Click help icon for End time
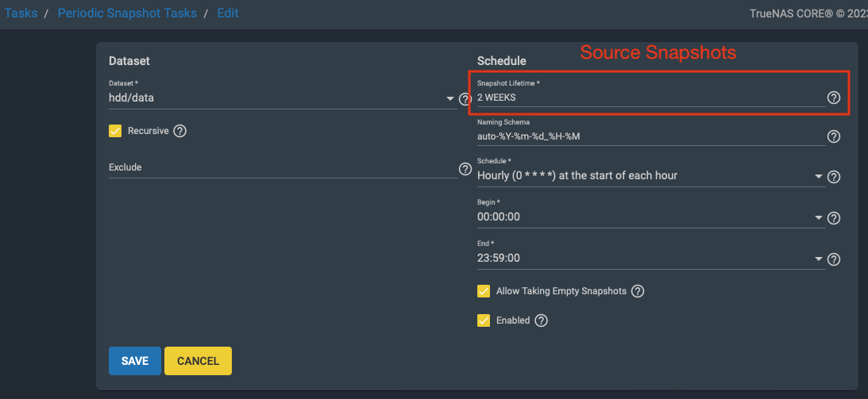Screen dimensions: 868x399 coord(833,259)
